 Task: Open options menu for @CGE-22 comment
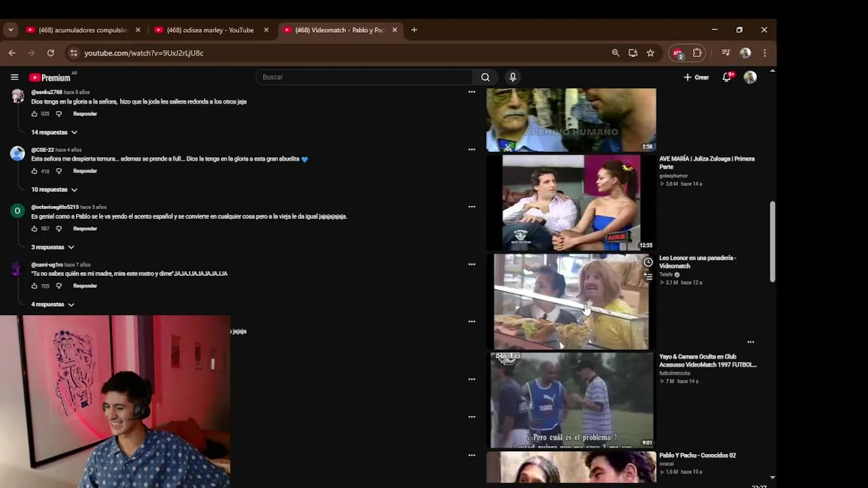[x=472, y=149]
